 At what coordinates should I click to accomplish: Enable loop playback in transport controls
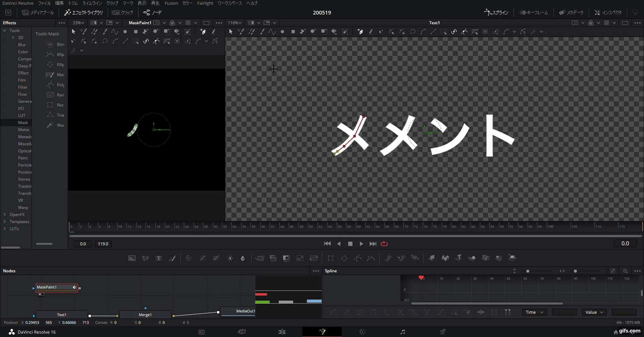click(x=384, y=244)
